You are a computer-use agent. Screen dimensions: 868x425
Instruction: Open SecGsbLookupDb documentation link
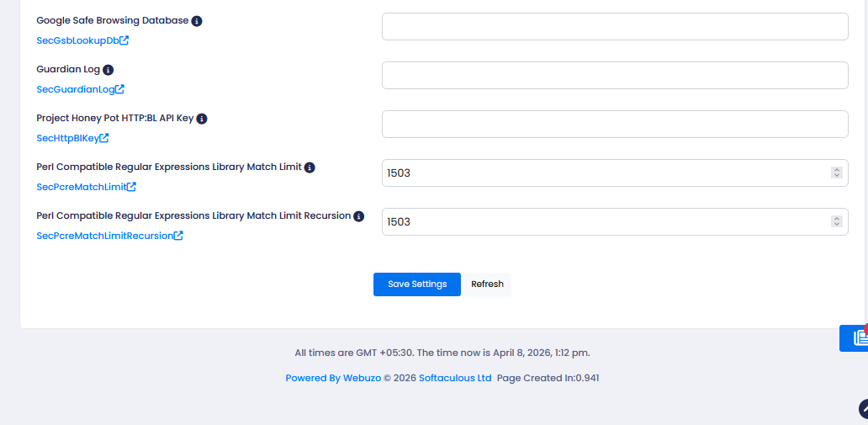click(x=82, y=40)
